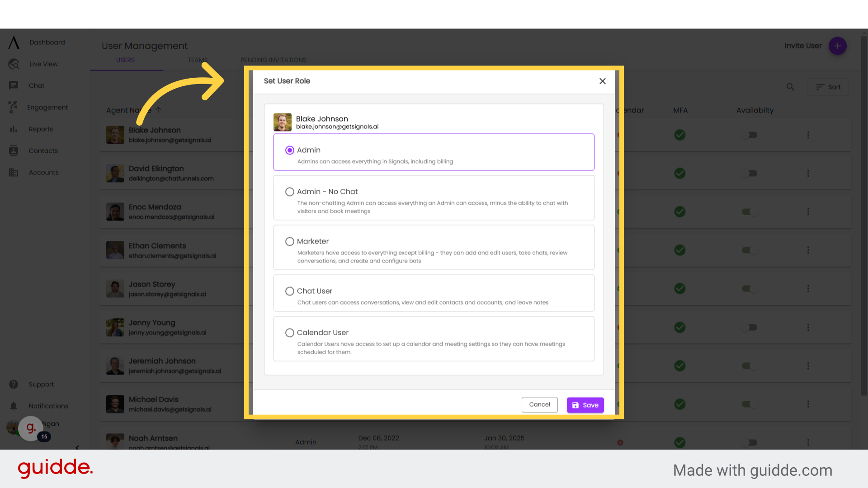Screen dimensions: 868x488
Task: Open more options for Ethan Clements row
Action: [808, 250]
